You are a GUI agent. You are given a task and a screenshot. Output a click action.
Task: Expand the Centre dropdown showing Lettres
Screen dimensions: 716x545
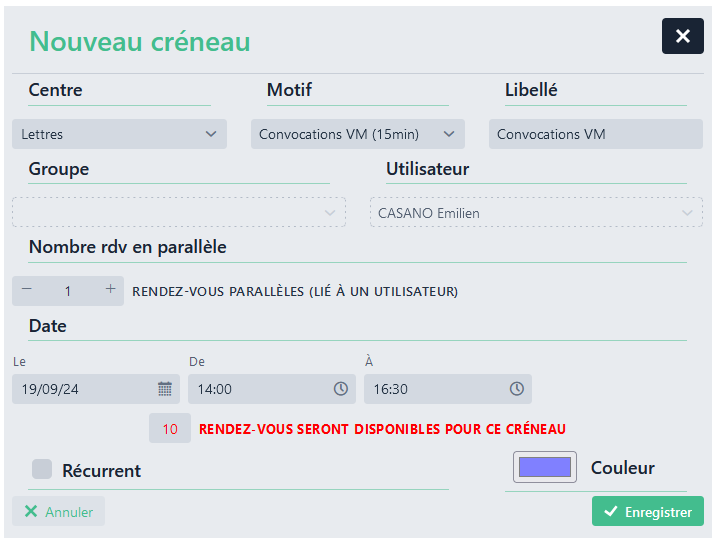click(120, 134)
